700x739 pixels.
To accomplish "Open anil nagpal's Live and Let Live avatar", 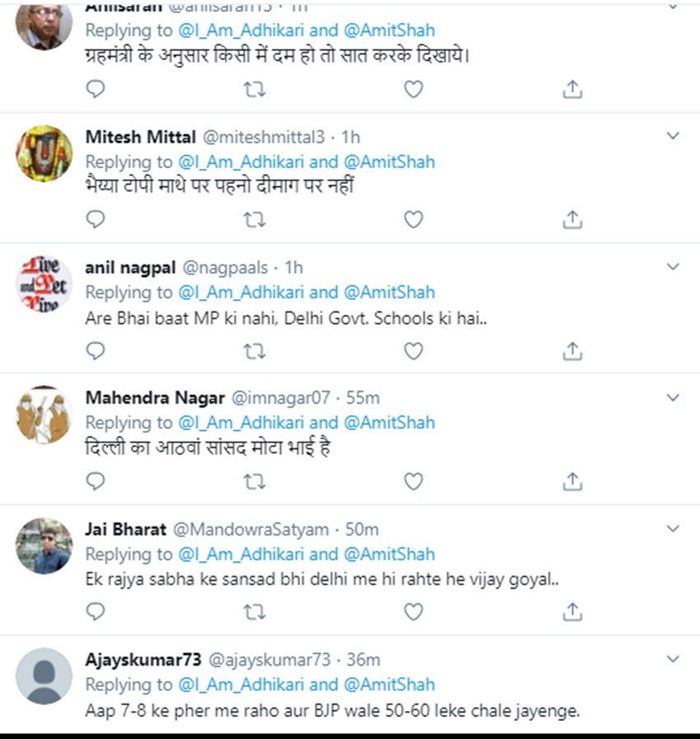I will (x=44, y=284).
